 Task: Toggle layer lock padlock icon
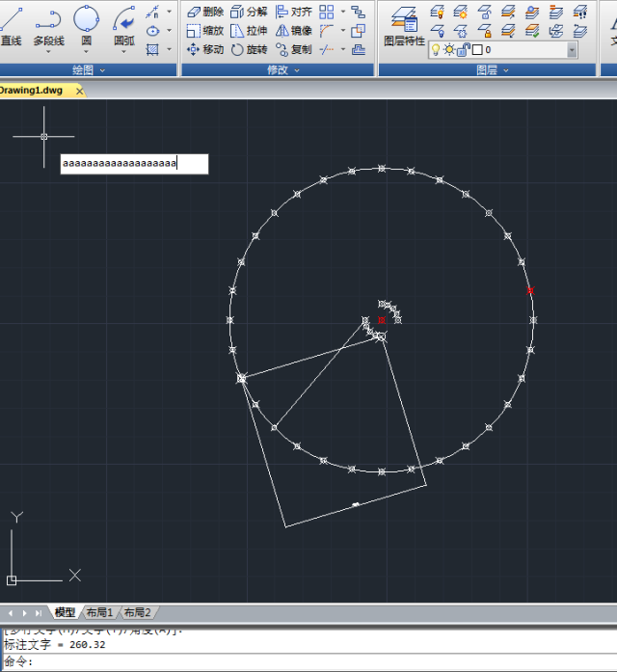pyautogui.click(x=463, y=50)
